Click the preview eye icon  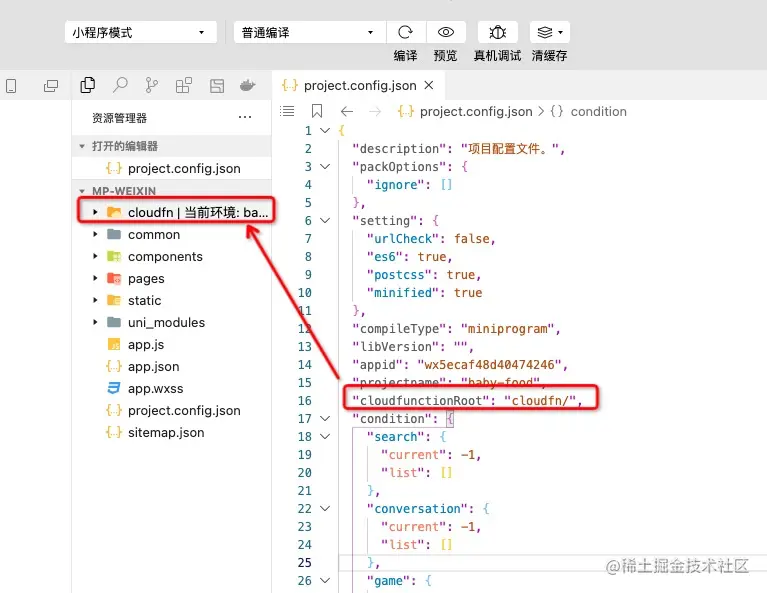point(446,32)
